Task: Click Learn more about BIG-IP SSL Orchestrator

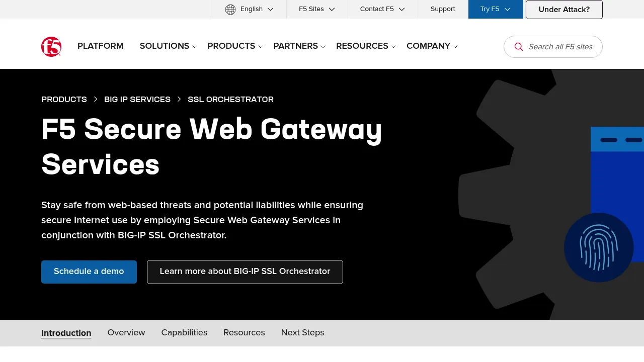Action: tap(245, 272)
